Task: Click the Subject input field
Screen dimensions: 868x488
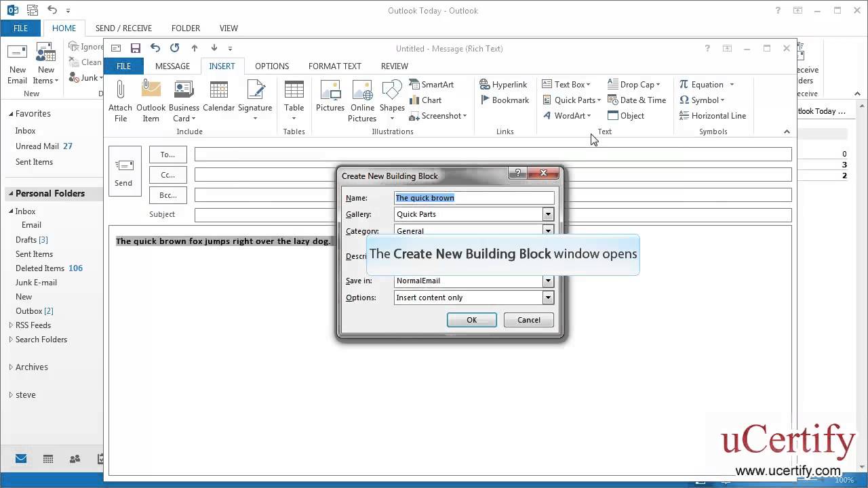Action: pyautogui.click(x=493, y=215)
